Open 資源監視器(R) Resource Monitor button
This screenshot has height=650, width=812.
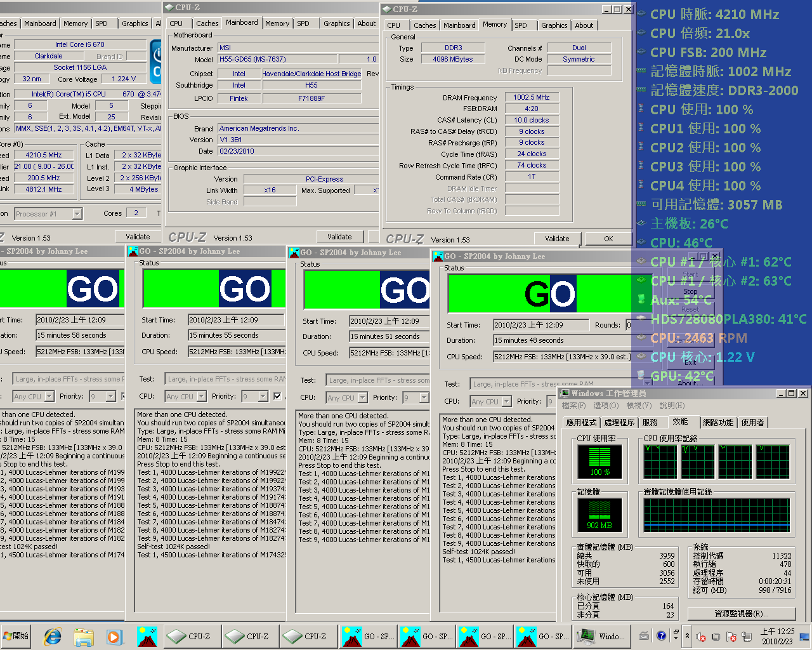tap(742, 614)
